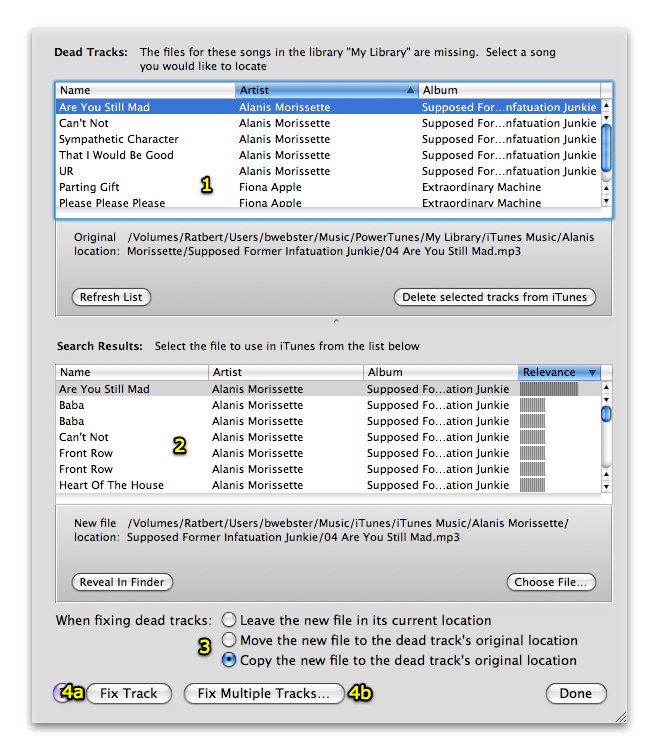Open Fix Multiple Tracks dialog
This screenshot has height=748, width=659.
coord(264,693)
